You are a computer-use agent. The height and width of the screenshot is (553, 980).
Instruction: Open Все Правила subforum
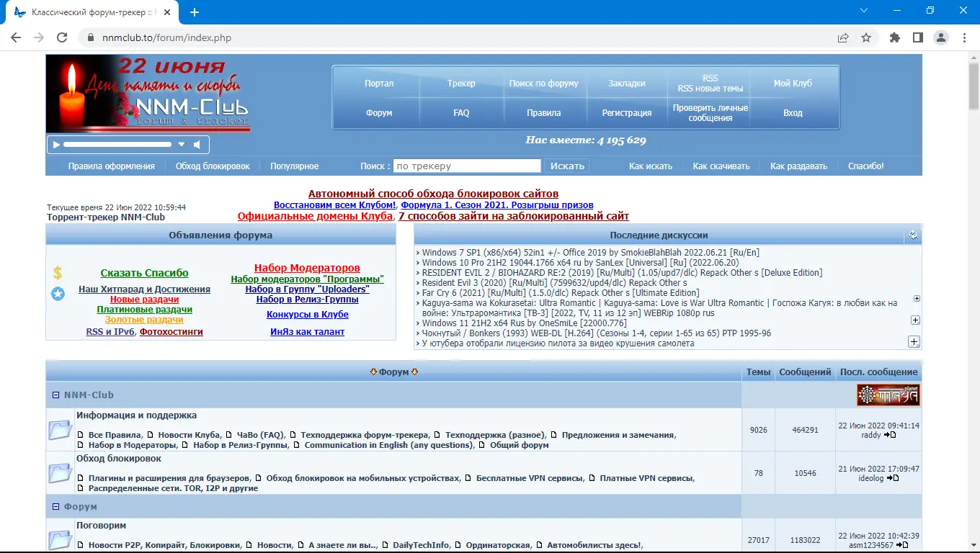pos(115,435)
